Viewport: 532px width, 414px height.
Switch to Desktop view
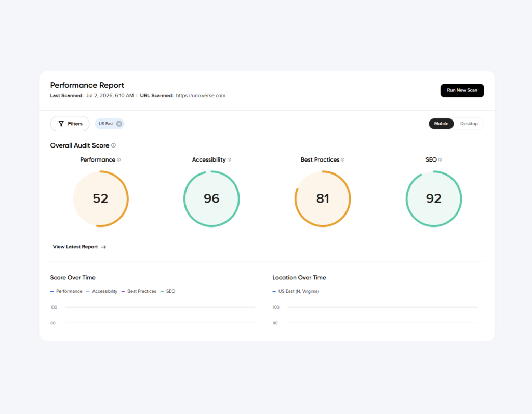(469, 124)
